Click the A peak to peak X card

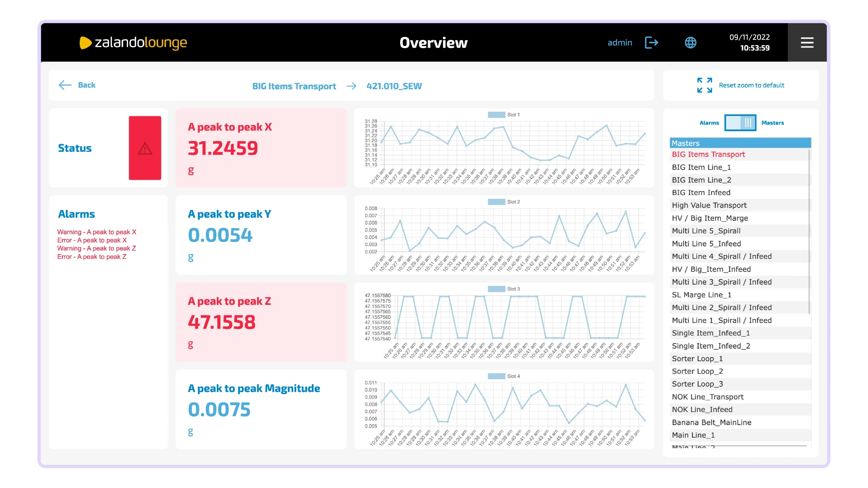pyautogui.click(x=261, y=148)
